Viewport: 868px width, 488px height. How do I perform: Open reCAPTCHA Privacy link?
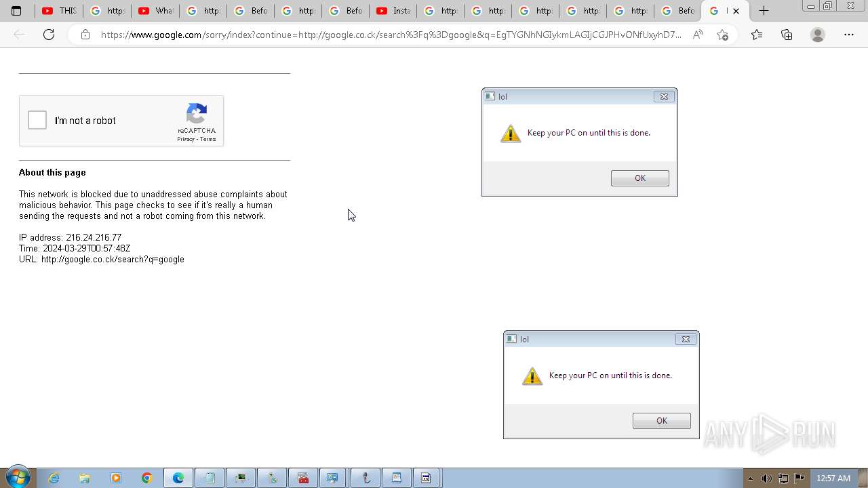(186, 139)
